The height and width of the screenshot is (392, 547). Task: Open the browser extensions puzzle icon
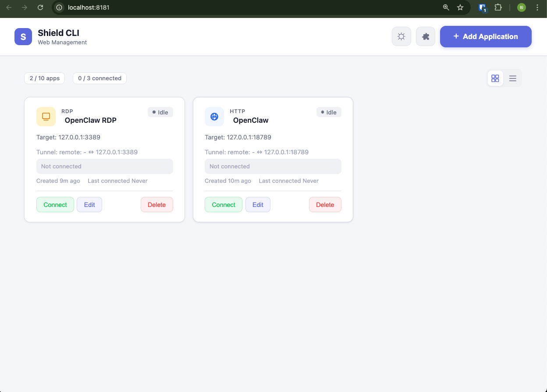[x=498, y=7]
